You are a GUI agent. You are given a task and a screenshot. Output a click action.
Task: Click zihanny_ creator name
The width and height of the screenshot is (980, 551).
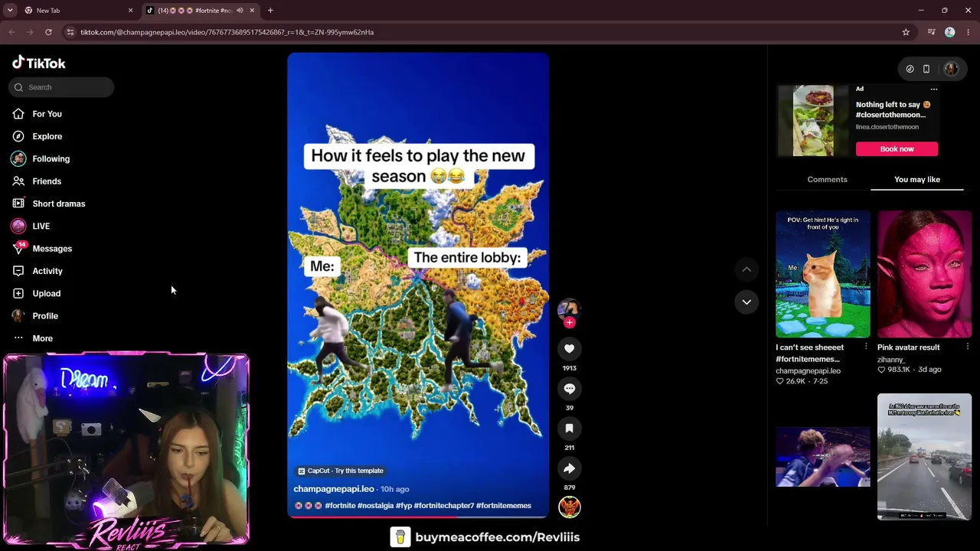[x=891, y=360]
